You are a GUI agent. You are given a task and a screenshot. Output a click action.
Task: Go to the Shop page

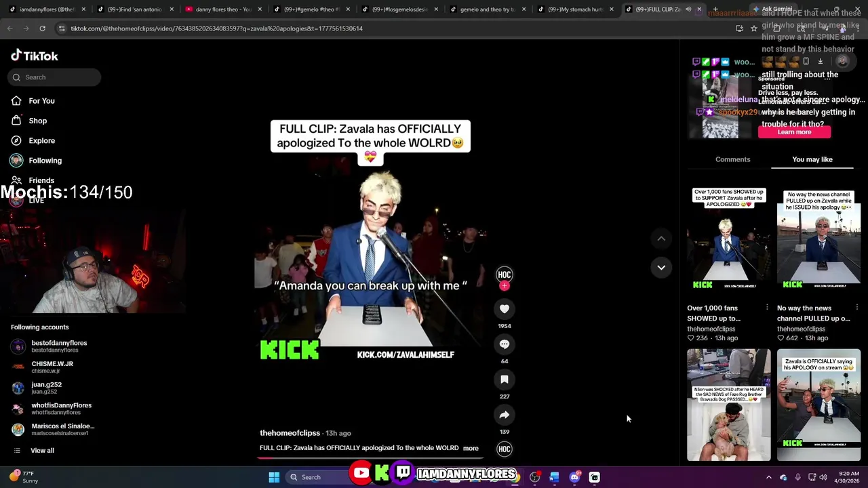pyautogui.click(x=37, y=121)
